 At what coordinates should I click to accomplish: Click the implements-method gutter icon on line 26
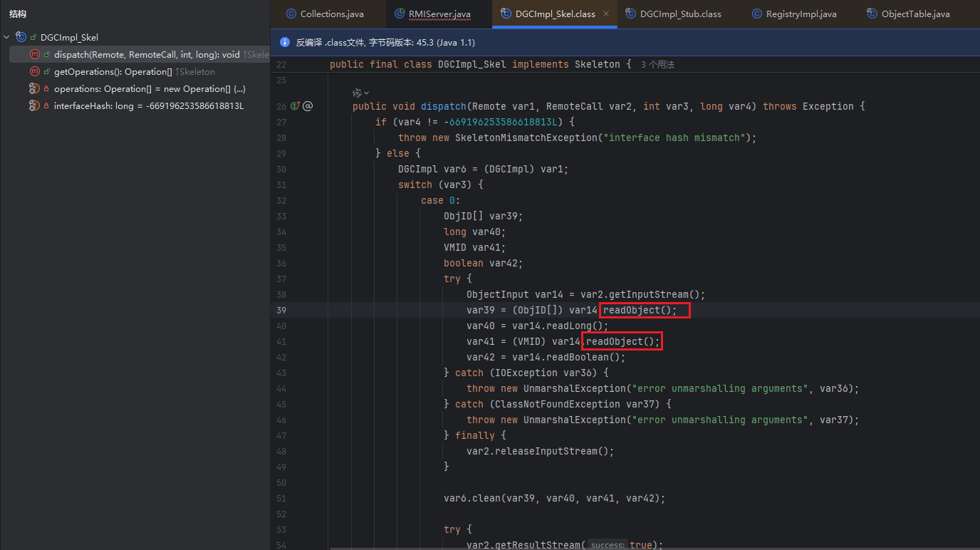coord(295,107)
